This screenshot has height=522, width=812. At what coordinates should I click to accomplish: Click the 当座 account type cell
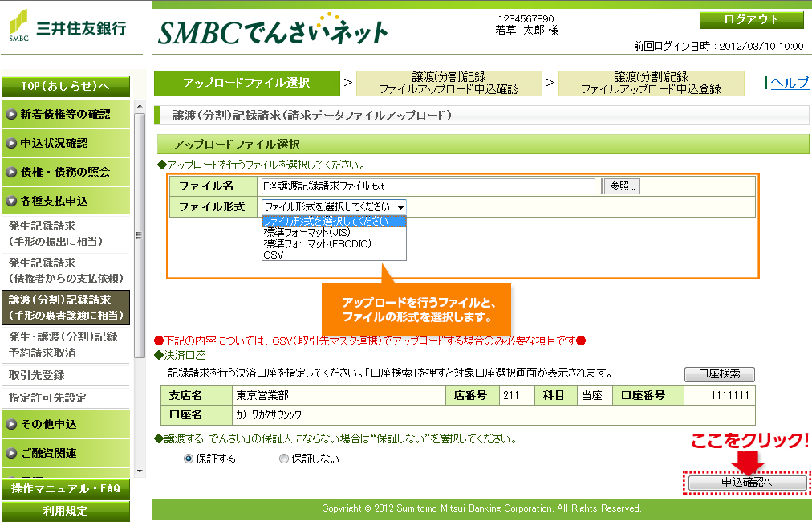tap(595, 396)
